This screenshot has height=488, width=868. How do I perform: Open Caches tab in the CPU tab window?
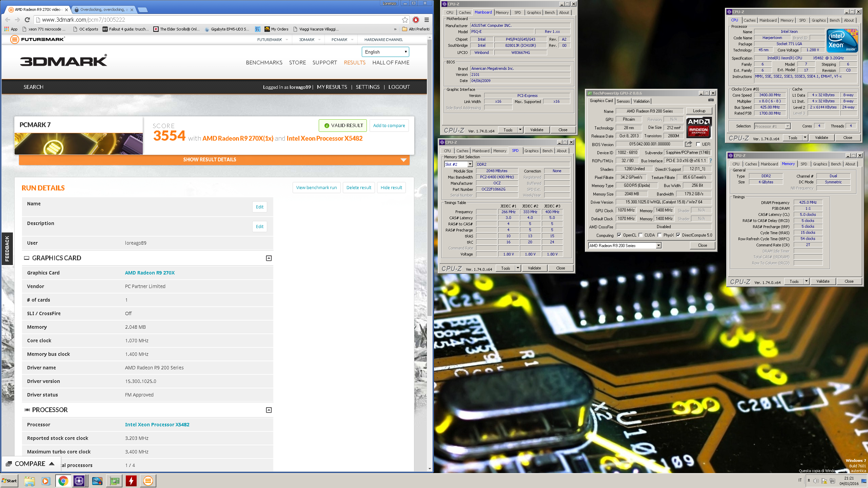click(749, 20)
